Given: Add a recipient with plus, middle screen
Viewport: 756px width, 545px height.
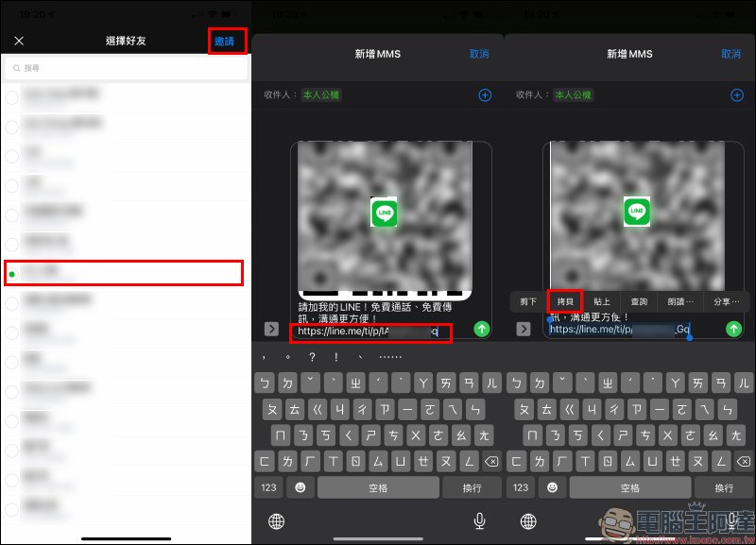Looking at the screenshot, I should pyautogui.click(x=485, y=95).
